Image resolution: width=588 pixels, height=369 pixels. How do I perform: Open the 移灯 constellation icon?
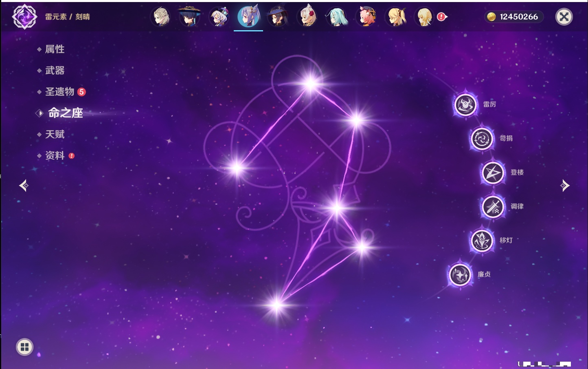[482, 241]
